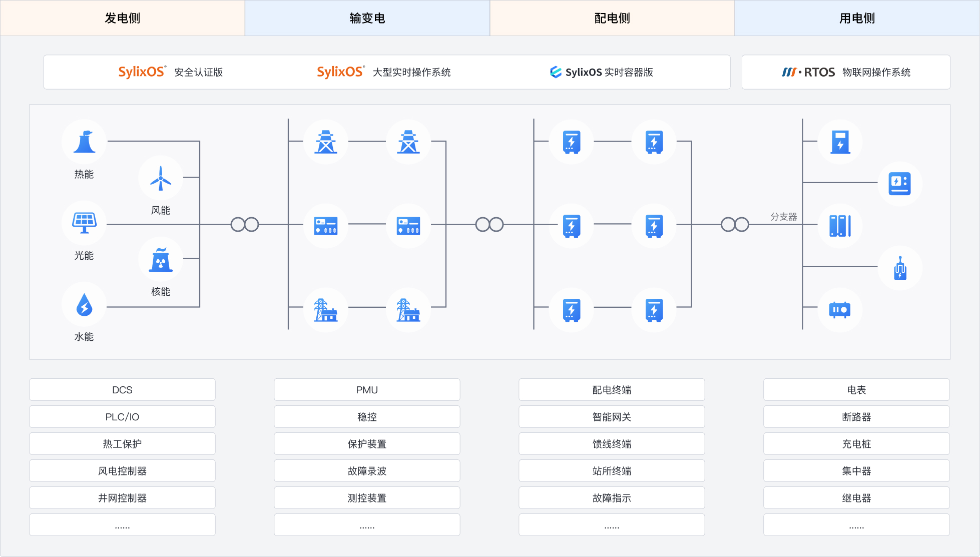The height and width of the screenshot is (557, 980).
Task: Select the PLC/IO button
Action: (x=122, y=417)
